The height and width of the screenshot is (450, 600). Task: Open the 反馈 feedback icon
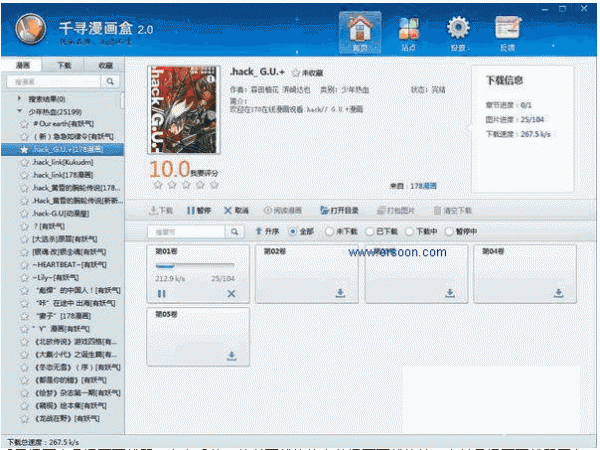pos(507,31)
